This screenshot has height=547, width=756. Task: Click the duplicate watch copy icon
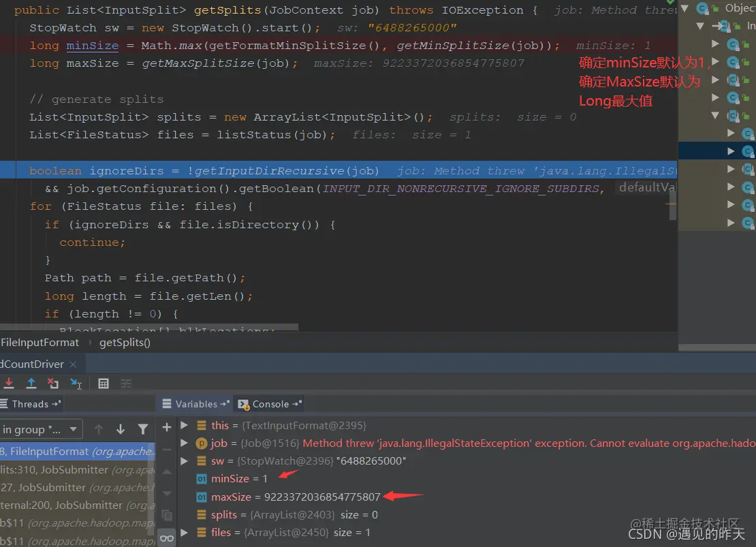point(167,515)
